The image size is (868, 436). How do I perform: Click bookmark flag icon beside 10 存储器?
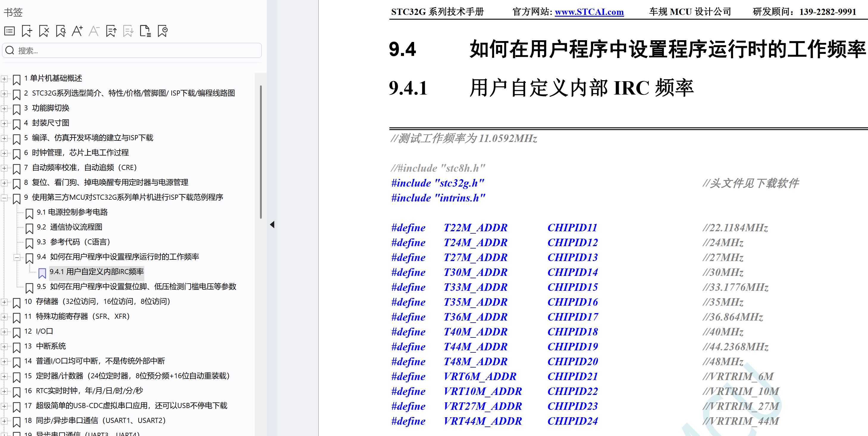tap(17, 303)
